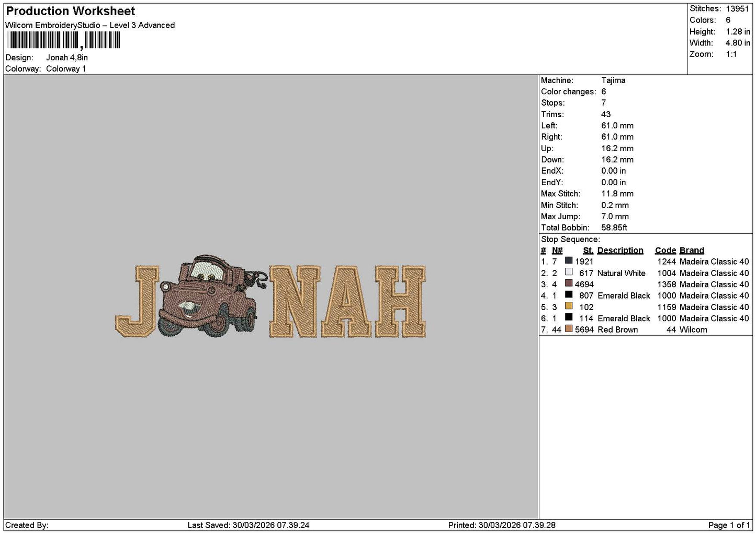The width and height of the screenshot is (756, 534).
Task: Click the code 1004 cell
Action: (x=667, y=273)
